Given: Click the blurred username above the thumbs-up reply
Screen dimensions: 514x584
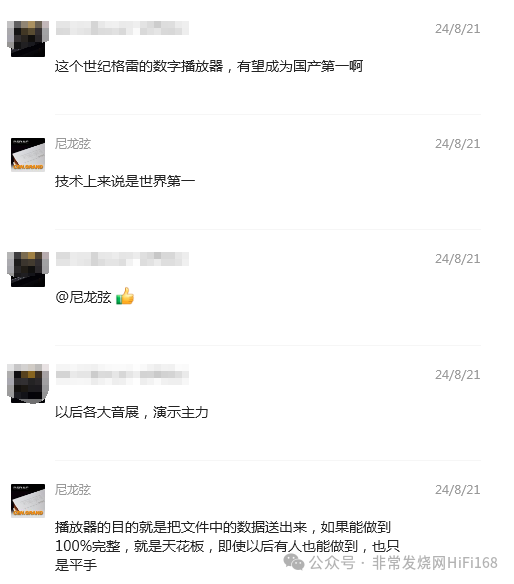Looking at the screenshot, I should (x=122, y=258).
